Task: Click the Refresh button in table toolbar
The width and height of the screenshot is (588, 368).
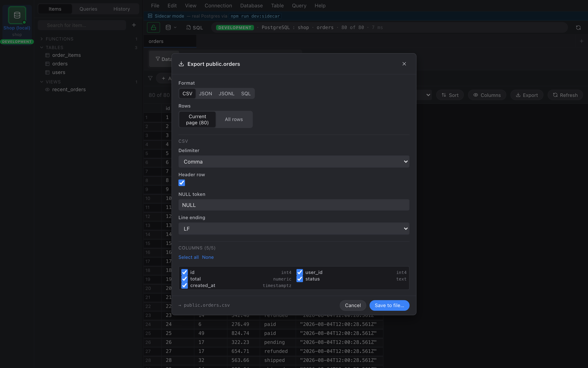Action: click(x=565, y=95)
